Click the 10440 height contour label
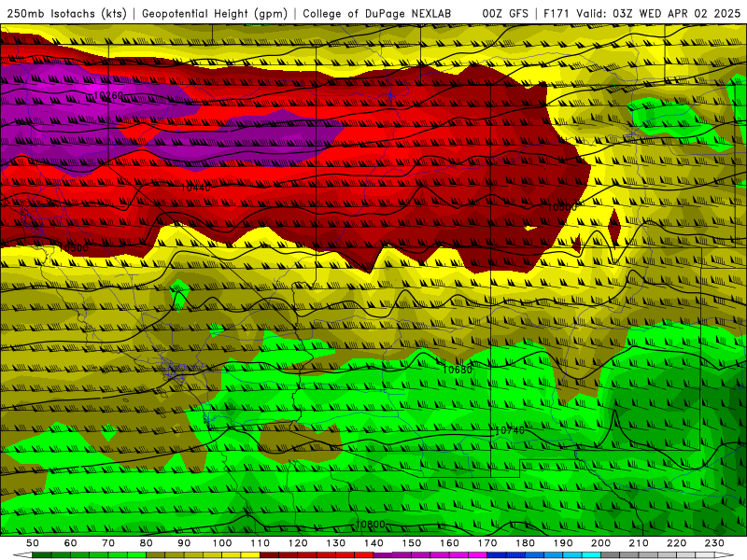Screen dimensions: 747x560 [195, 188]
